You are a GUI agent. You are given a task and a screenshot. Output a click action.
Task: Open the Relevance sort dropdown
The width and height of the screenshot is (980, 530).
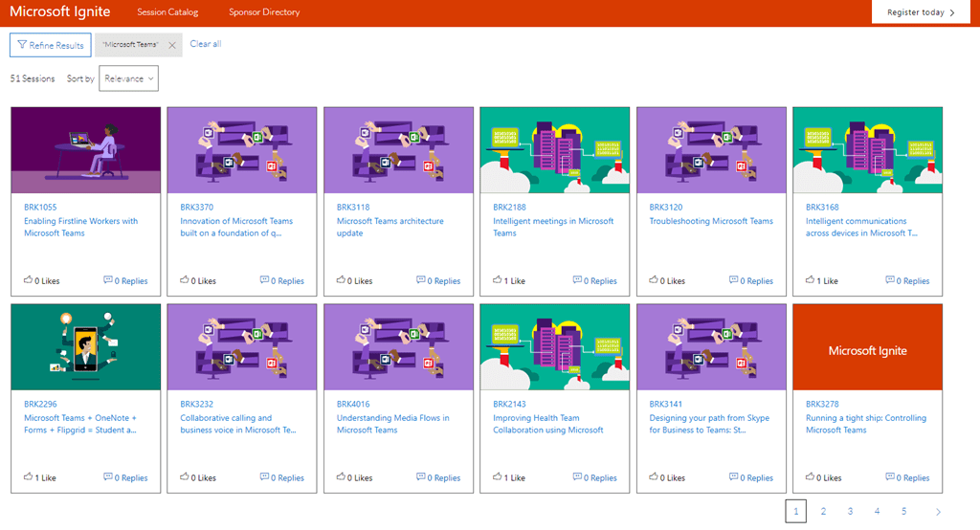click(x=129, y=78)
